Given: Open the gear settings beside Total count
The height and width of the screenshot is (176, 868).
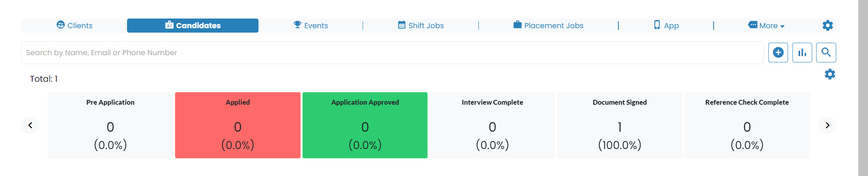Looking at the screenshot, I should coord(830,74).
